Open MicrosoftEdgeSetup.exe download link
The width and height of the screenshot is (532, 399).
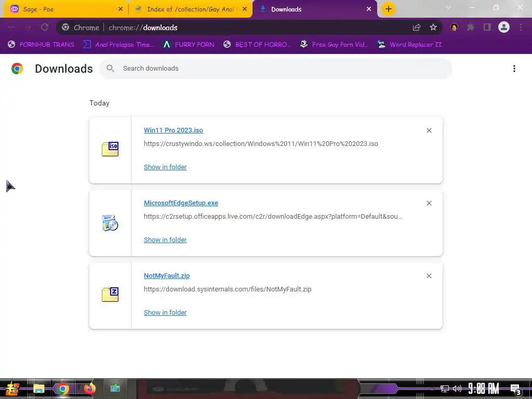pyautogui.click(x=181, y=203)
